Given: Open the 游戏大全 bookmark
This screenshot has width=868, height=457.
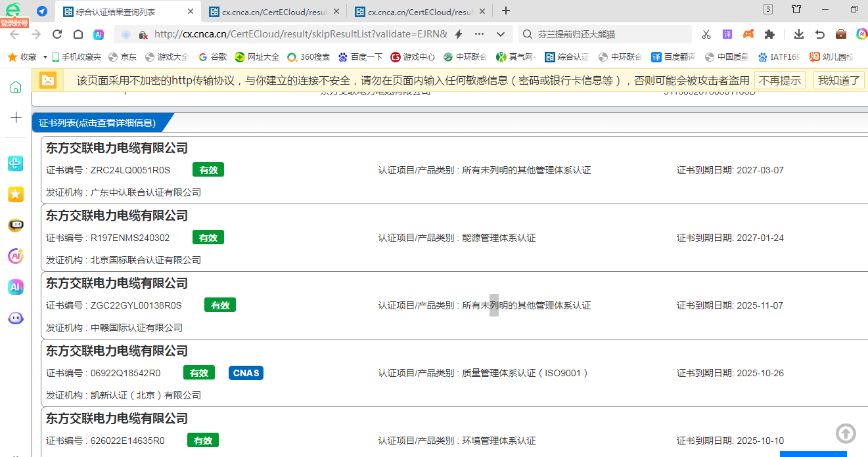Looking at the screenshot, I should pyautogui.click(x=167, y=57).
